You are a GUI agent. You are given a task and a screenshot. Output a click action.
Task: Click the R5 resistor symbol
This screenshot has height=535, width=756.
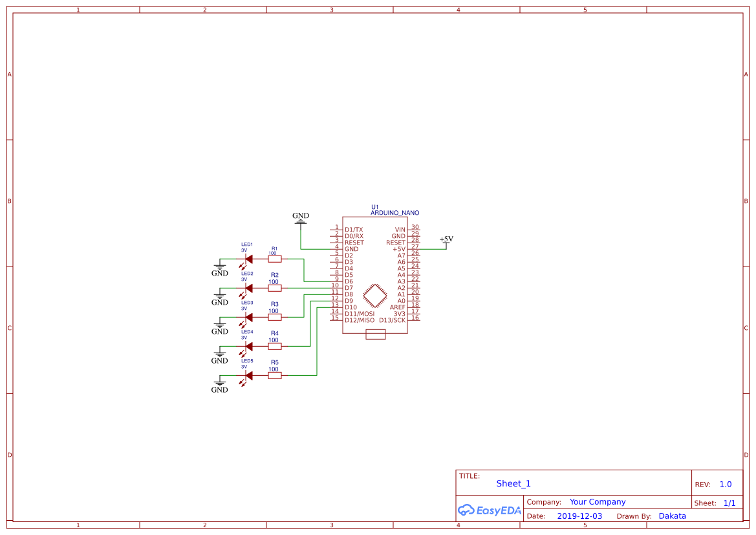click(x=274, y=375)
